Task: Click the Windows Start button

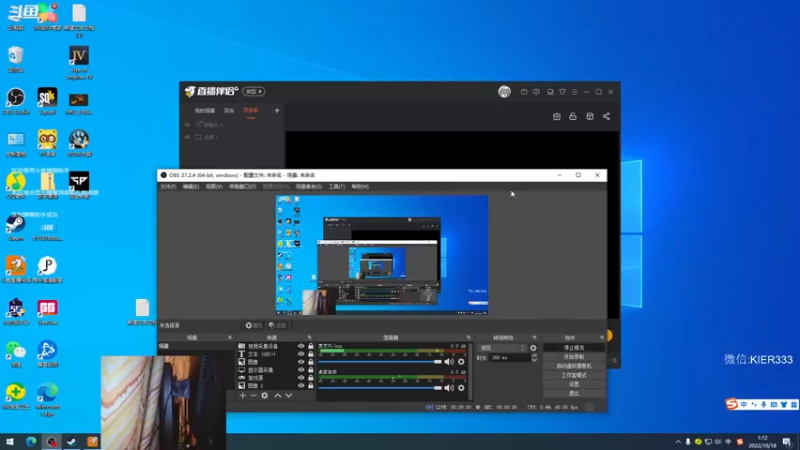Action: (x=10, y=442)
